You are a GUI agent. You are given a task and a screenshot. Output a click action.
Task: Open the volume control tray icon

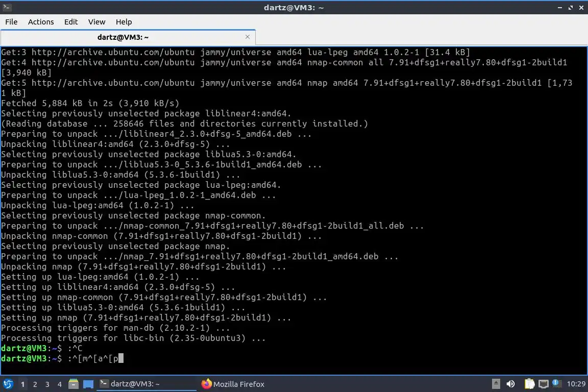click(510, 384)
